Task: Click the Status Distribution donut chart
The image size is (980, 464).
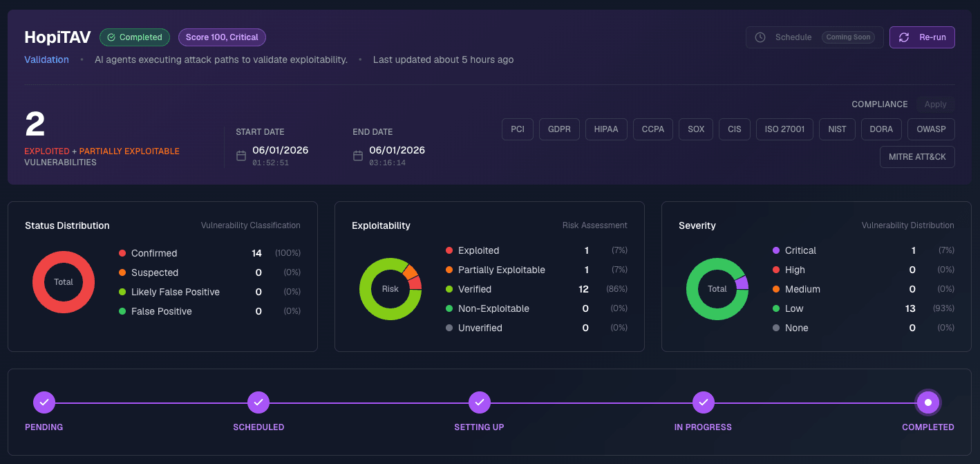Action: (x=64, y=282)
